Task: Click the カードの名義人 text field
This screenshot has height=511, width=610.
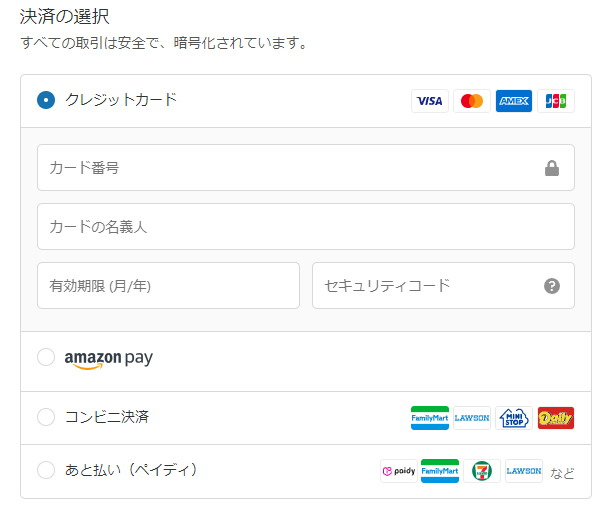Action: (306, 226)
